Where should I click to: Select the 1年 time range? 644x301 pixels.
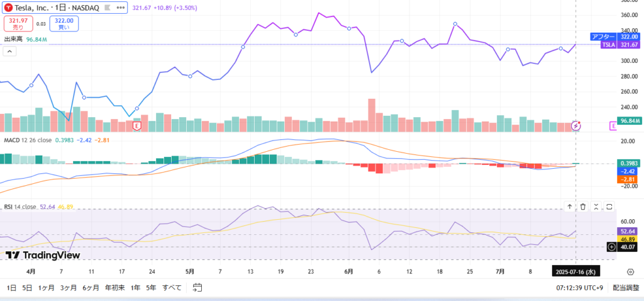(136, 288)
